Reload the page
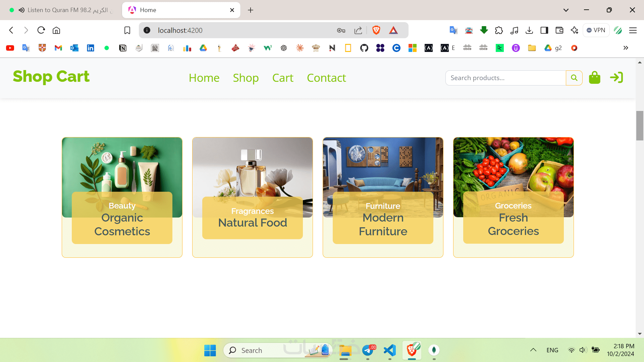 41,30
